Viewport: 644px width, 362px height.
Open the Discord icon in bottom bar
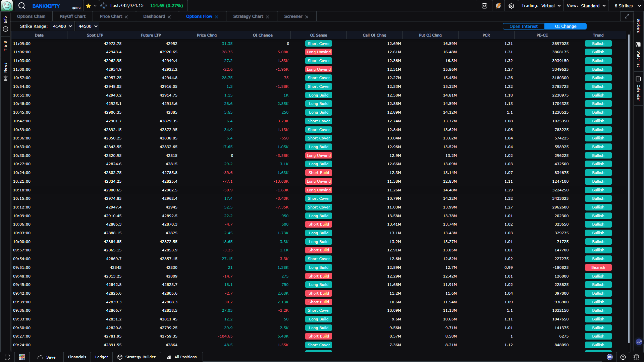point(610,357)
